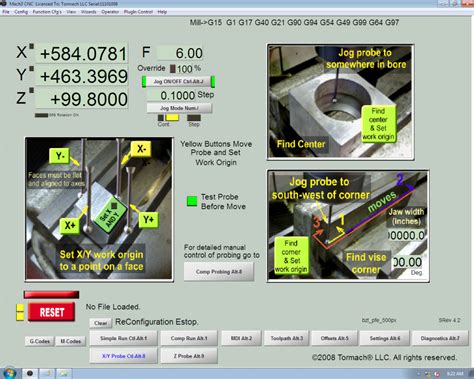Click Find corner & Set work origin
Viewport: 474px width, 379px height.
(x=291, y=256)
